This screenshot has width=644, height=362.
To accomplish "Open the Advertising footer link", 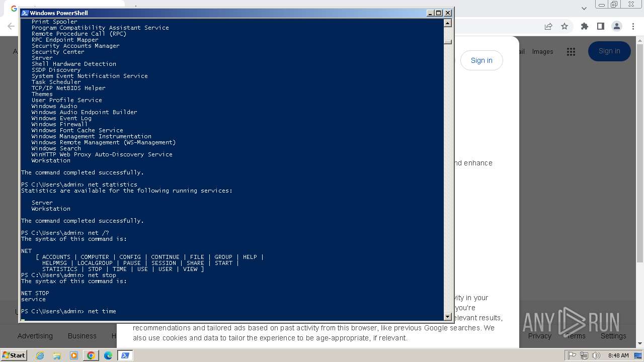I will click(35, 336).
